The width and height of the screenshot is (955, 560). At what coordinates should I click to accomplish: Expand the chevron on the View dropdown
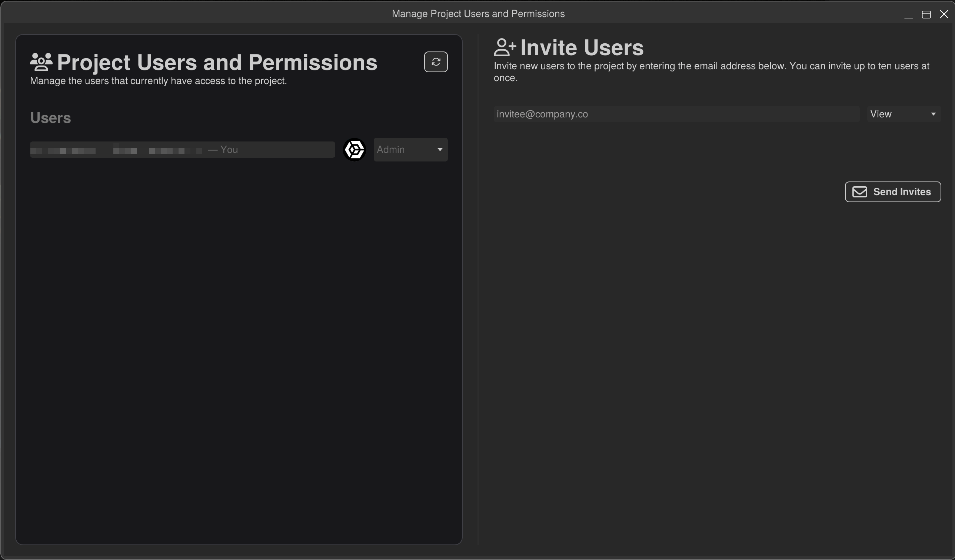[934, 114]
